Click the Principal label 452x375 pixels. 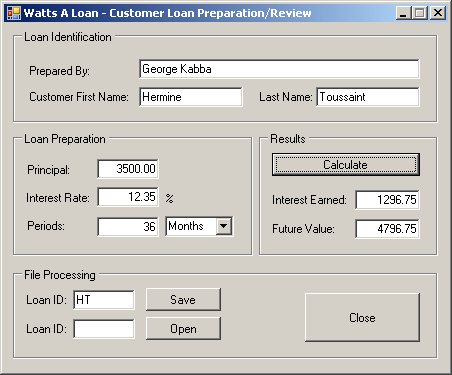click(x=49, y=170)
